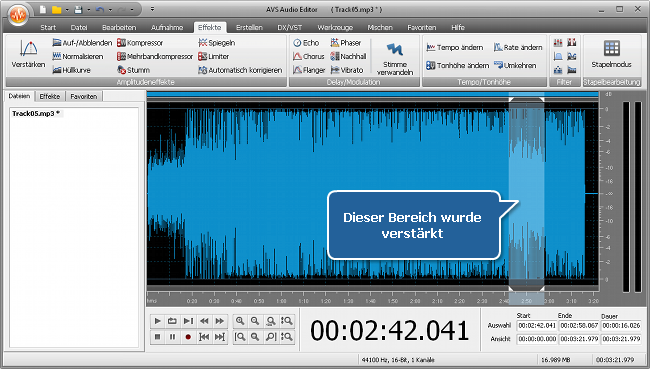
Task: Click the undo arrow icon
Action: pyautogui.click(x=100, y=10)
